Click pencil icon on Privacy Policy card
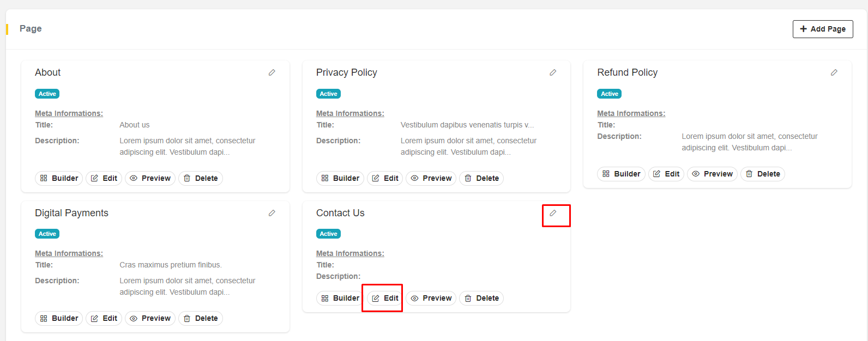Viewport: 868px width, 341px height. (553, 72)
